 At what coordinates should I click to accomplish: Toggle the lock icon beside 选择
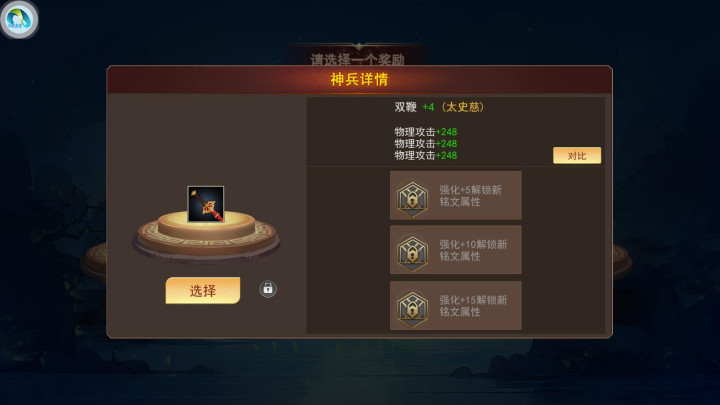click(x=268, y=289)
